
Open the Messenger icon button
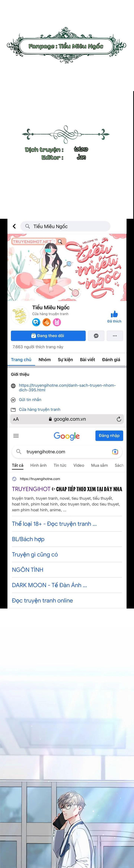click(x=96, y=336)
